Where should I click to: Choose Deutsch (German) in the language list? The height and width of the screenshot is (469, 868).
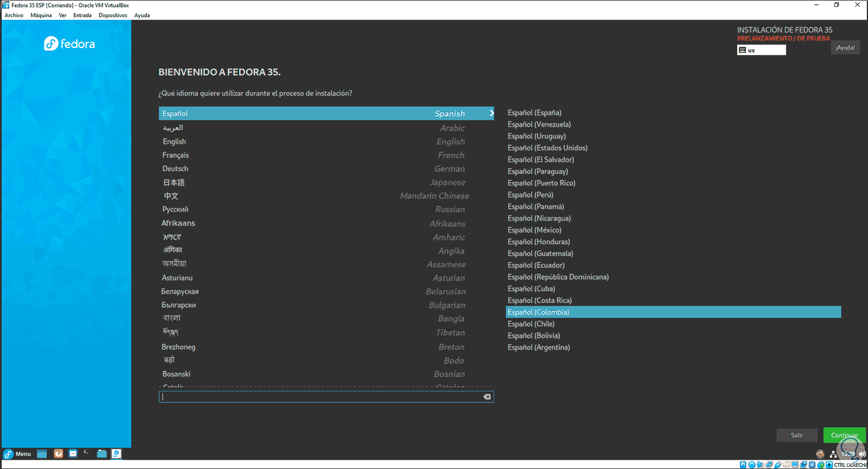click(326, 169)
